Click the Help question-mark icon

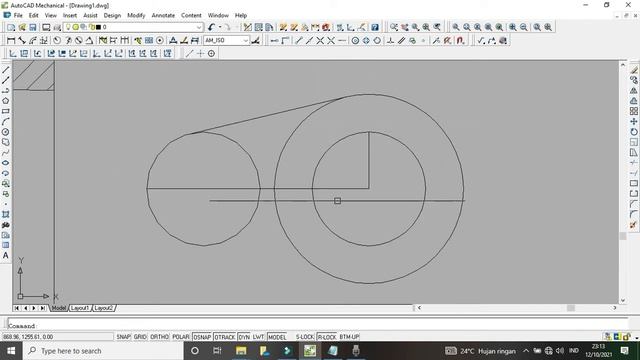click(375, 27)
